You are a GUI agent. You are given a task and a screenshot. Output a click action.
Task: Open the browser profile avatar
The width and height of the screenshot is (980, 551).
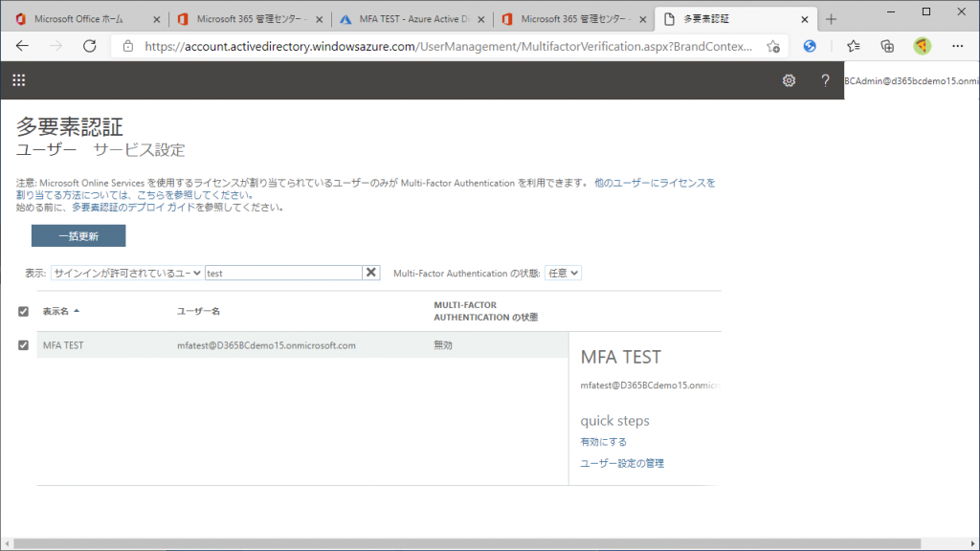coord(922,46)
